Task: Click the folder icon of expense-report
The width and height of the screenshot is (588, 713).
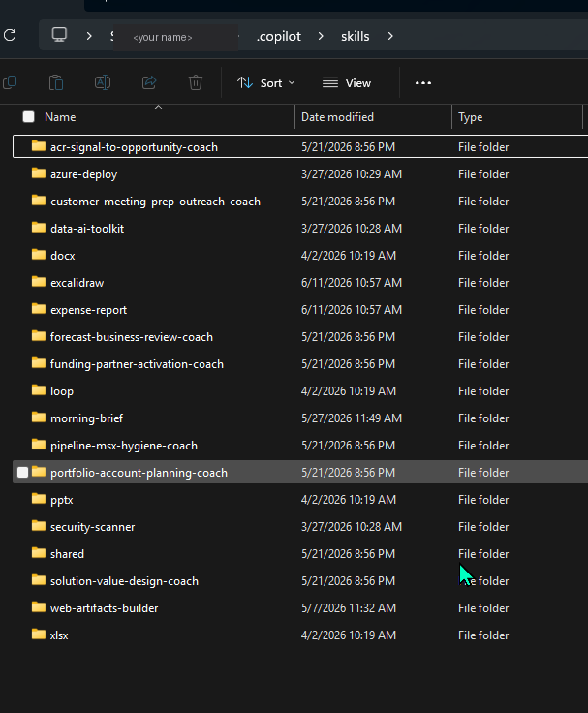Action: [x=39, y=309]
